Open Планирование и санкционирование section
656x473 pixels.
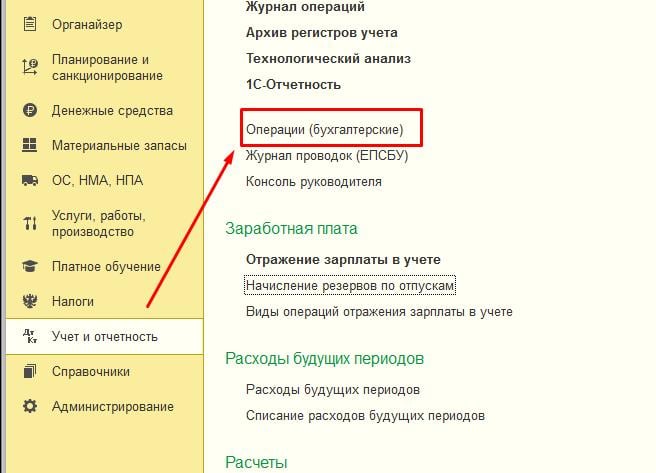107,67
